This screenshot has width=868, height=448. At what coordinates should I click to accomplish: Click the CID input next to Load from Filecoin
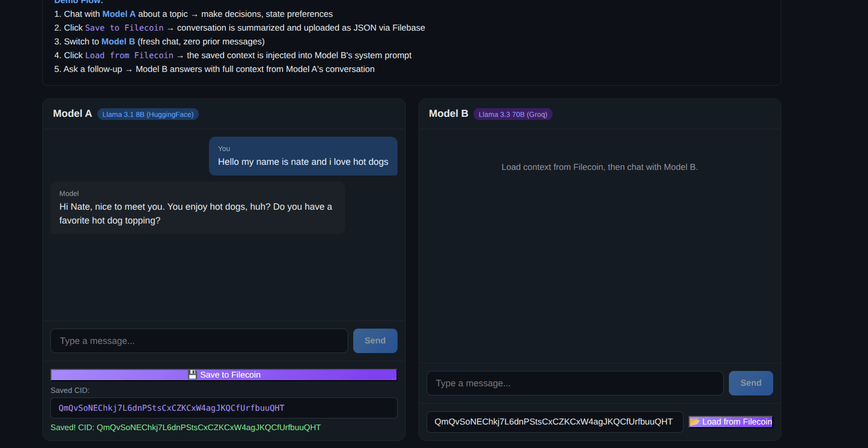click(555, 422)
